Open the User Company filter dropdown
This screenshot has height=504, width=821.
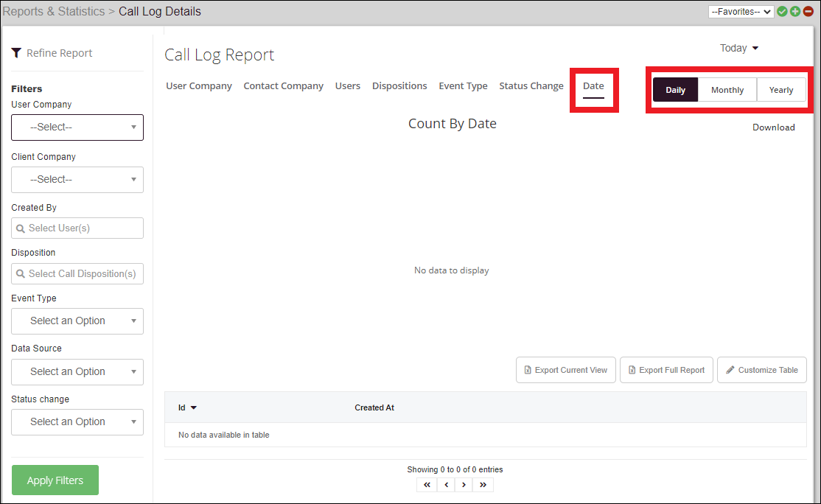click(77, 127)
